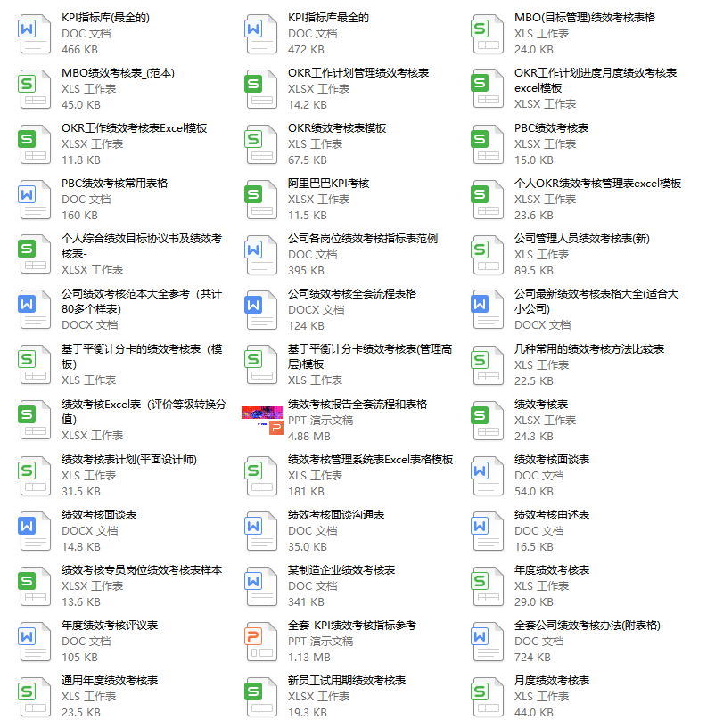Click the Word icon for 绩效考核申述表
707x728 pixels.
click(488, 531)
